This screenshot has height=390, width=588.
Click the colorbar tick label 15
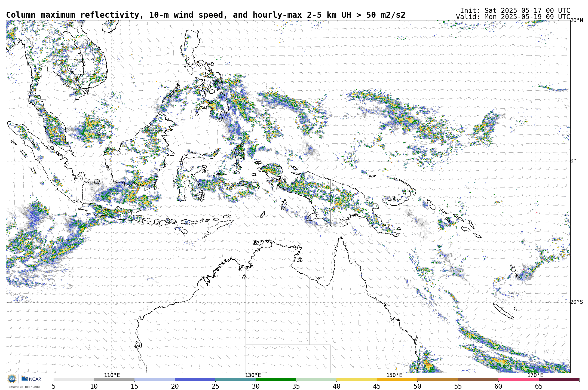tap(134, 386)
